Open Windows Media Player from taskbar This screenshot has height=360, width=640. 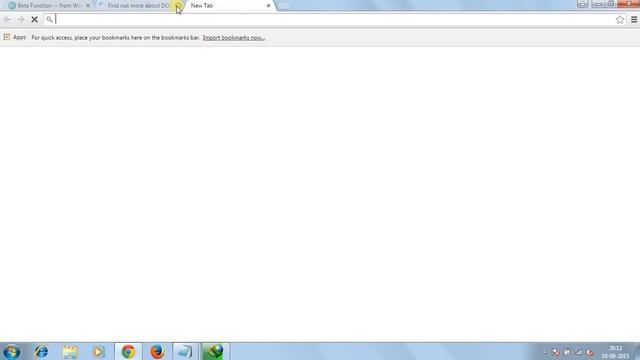click(98, 351)
